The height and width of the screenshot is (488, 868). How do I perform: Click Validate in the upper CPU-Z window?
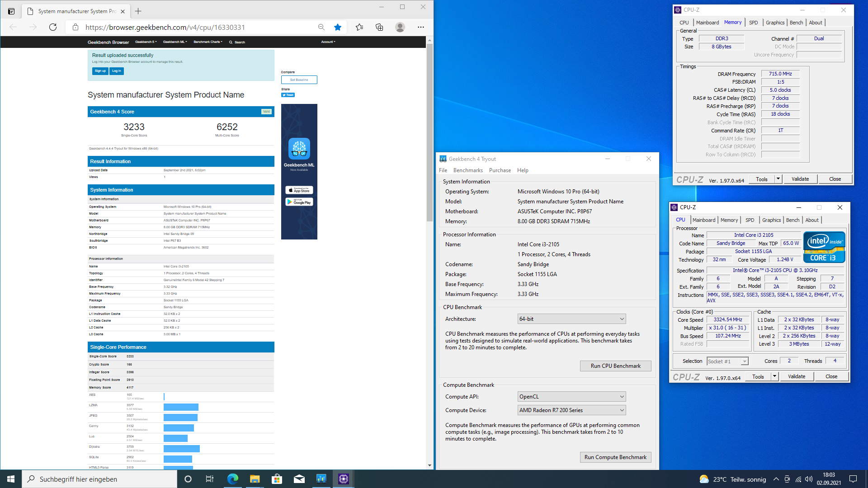pyautogui.click(x=800, y=179)
